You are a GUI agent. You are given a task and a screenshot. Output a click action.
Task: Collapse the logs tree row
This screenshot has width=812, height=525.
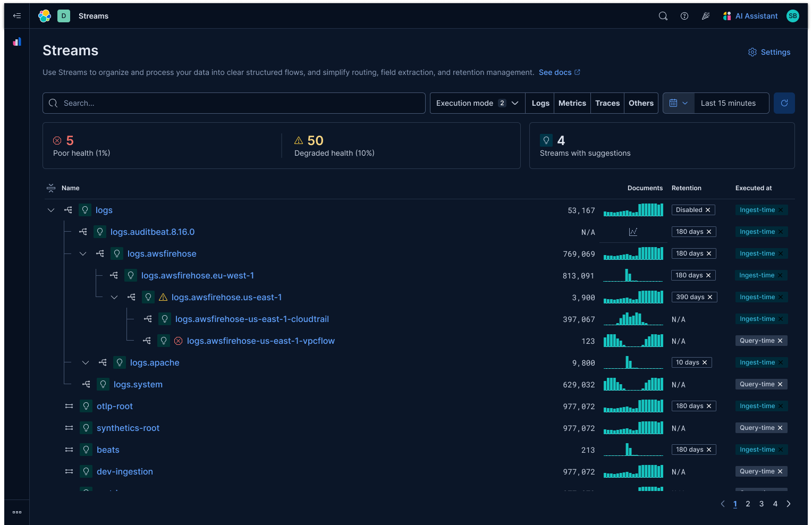click(x=51, y=210)
